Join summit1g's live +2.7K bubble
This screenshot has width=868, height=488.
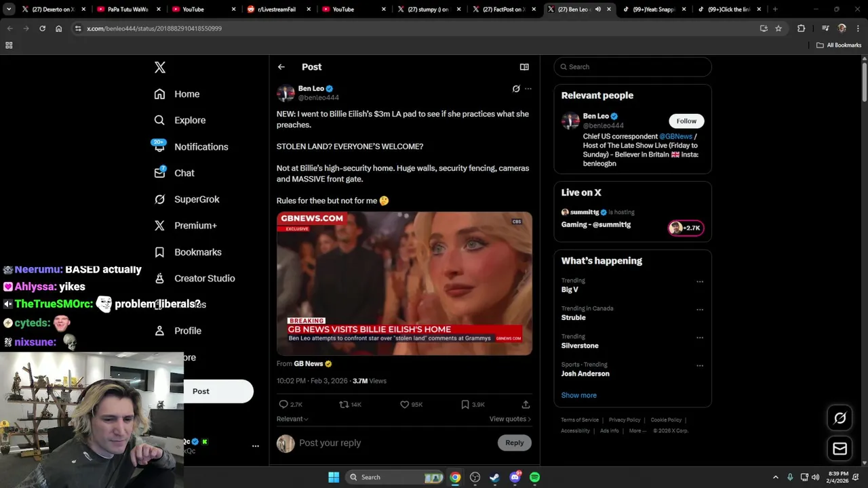tap(686, 228)
